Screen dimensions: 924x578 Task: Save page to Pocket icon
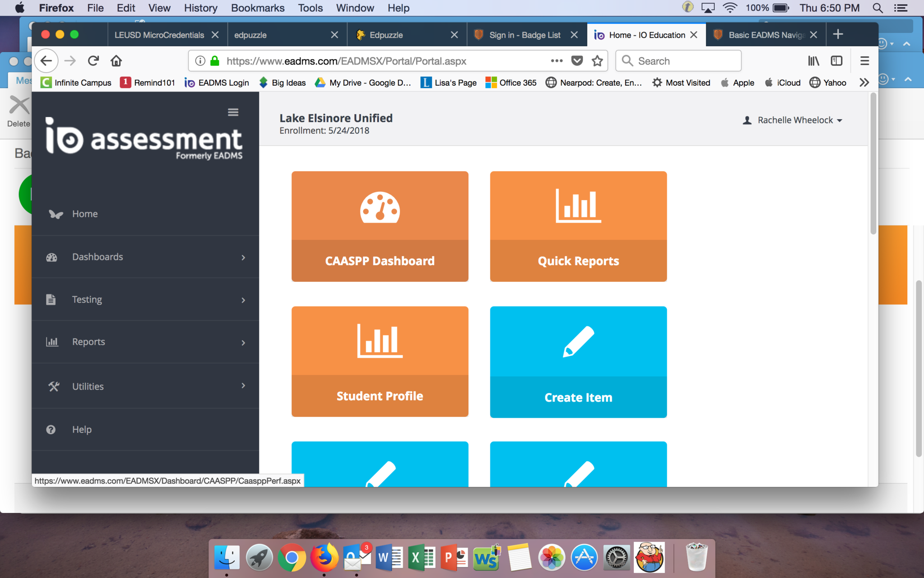point(577,61)
